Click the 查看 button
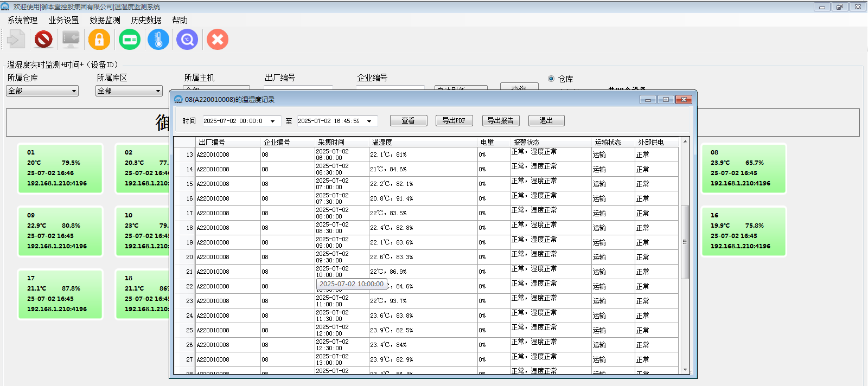This screenshot has width=868, height=386. (x=408, y=120)
